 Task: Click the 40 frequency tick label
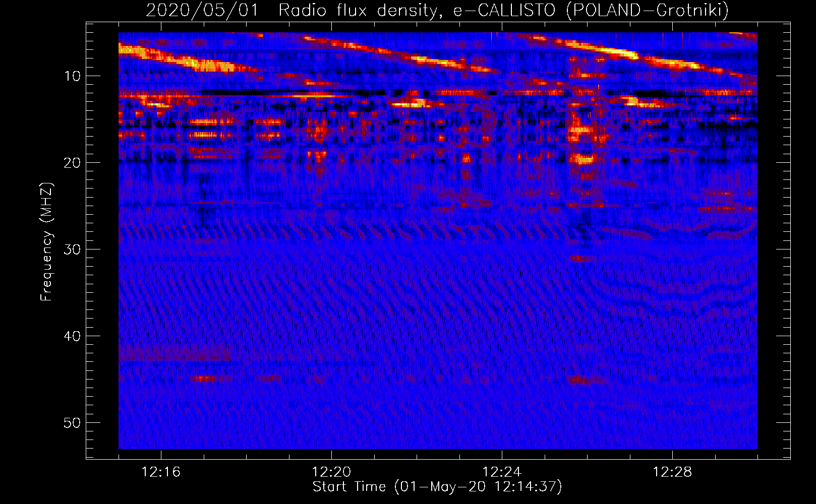point(73,336)
